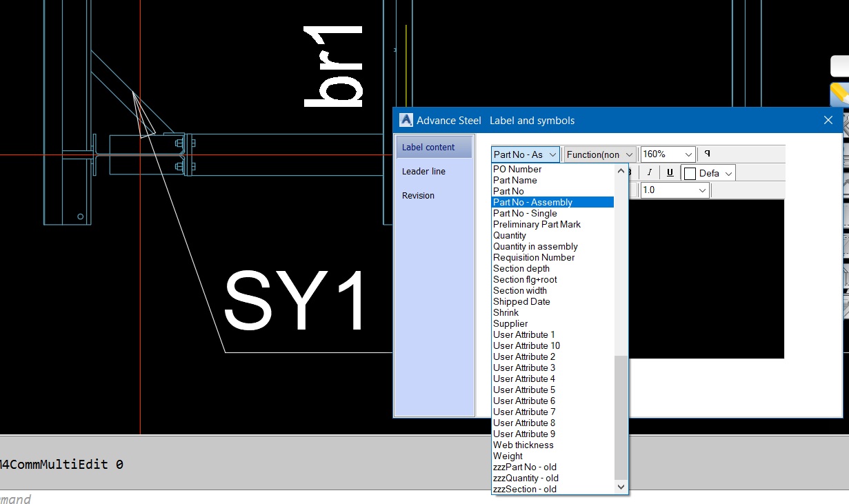Viewport: 849px width, 504px height.
Task: Switch to the Leader line tab
Action: pyautogui.click(x=424, y=171)
